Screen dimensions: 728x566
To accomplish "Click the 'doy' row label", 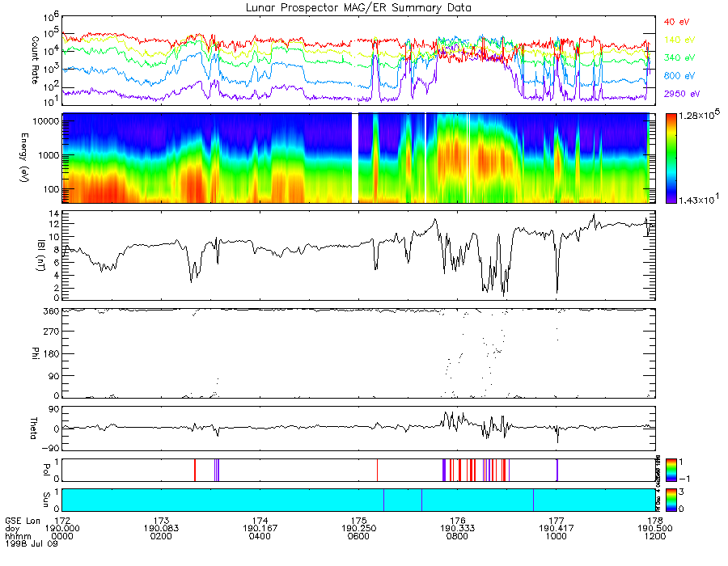I will click(12, 529).
